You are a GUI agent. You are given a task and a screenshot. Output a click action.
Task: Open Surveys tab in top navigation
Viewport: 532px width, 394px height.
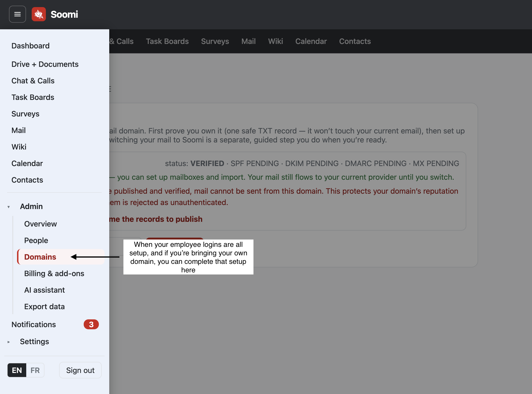[215, 41]
